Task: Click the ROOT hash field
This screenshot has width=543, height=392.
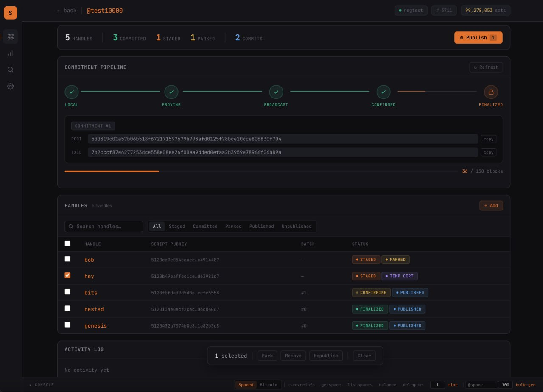Action: (x=283, y=139)
